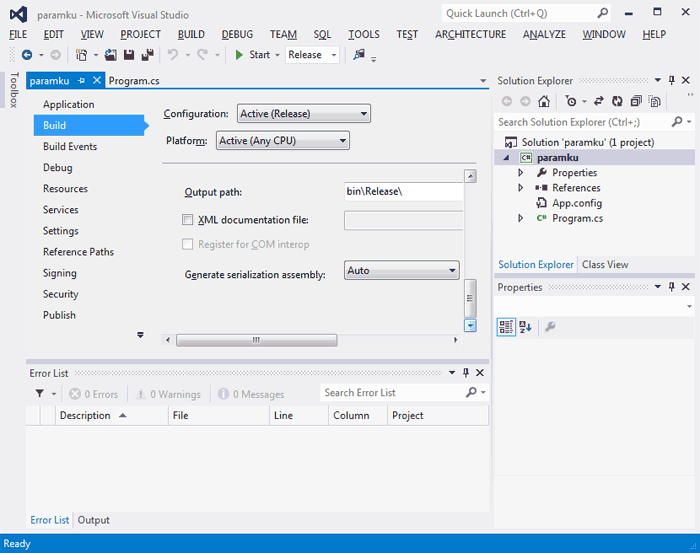Click the Property Pages wrench icon
Image resolution: width=700 pixels, height=553 pixels.
(550, 327)
